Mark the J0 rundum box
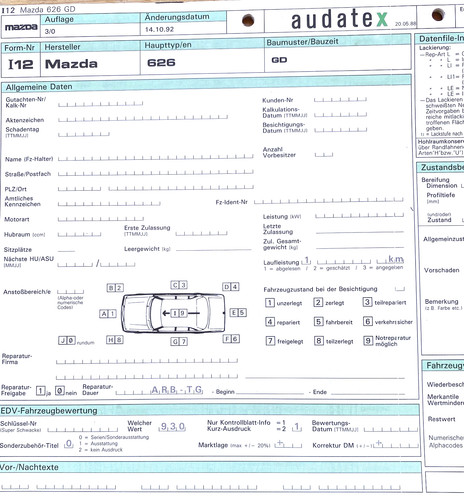This screenshot has height=500, width=464. pyautogui.click(x=67, y=340)
